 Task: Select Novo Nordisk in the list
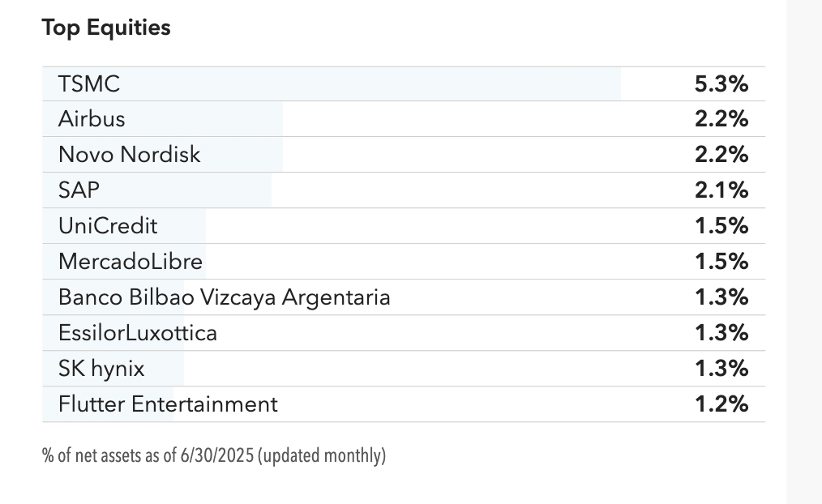(129, 155)
